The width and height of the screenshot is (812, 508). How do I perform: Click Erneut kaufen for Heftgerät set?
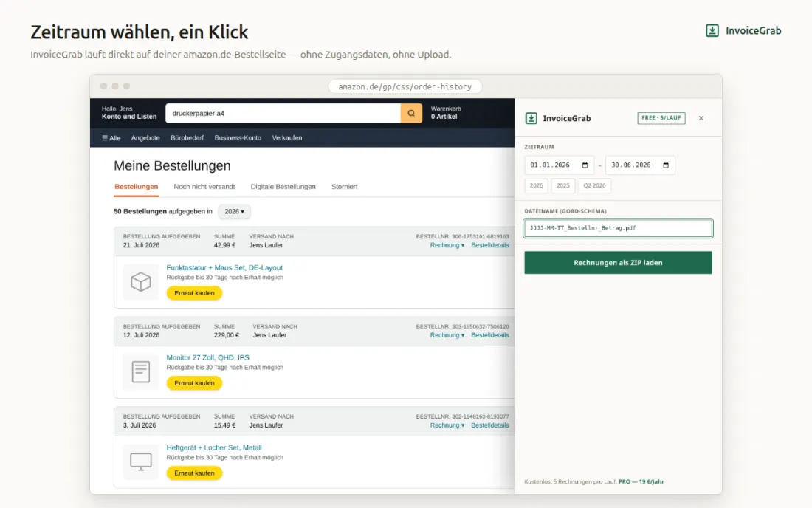[194, 473]
